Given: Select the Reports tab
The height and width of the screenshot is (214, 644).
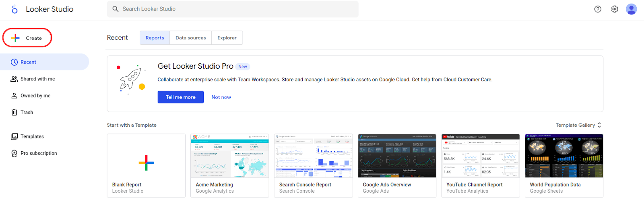Looking at the screenshot, I should (x=155, y=38).
